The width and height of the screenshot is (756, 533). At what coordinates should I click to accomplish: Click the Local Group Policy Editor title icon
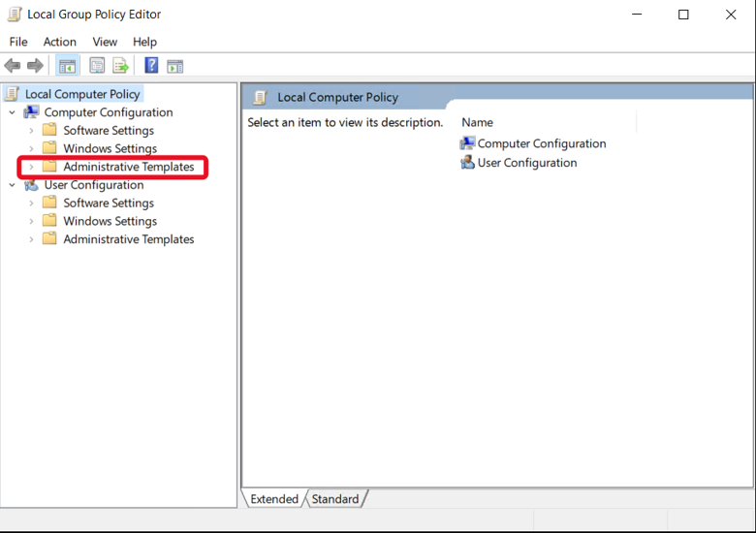pos(15,14)
